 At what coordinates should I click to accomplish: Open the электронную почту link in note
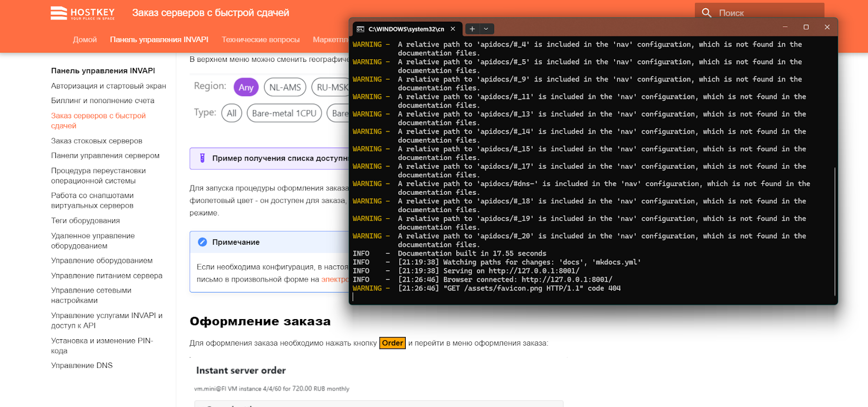click(335, 279)
